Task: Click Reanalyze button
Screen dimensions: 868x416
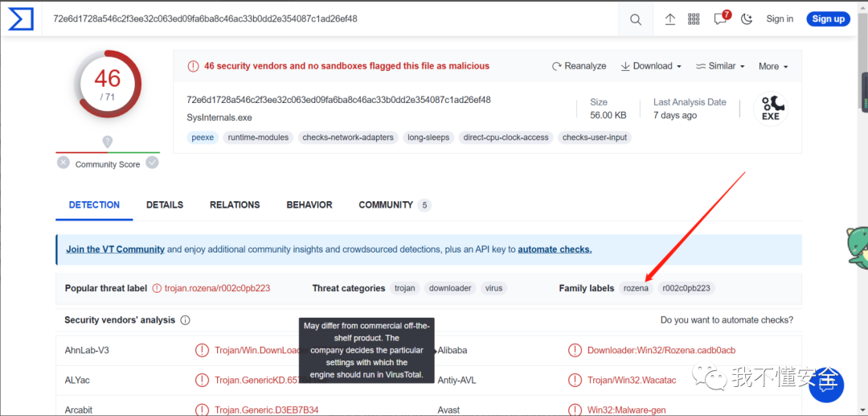Action: click(579, 66)
